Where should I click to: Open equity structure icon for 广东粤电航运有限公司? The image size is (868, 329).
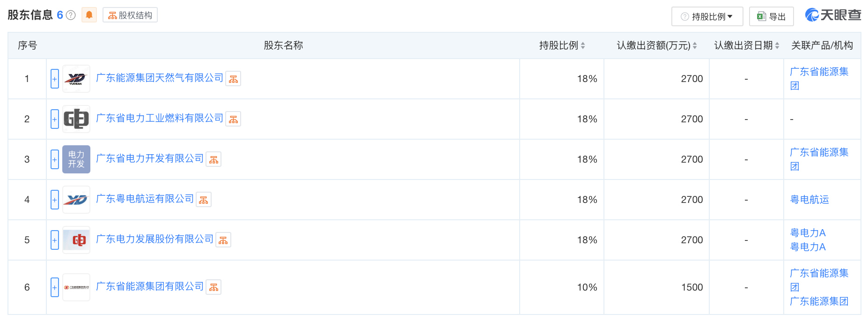click(x=204, y=200)
